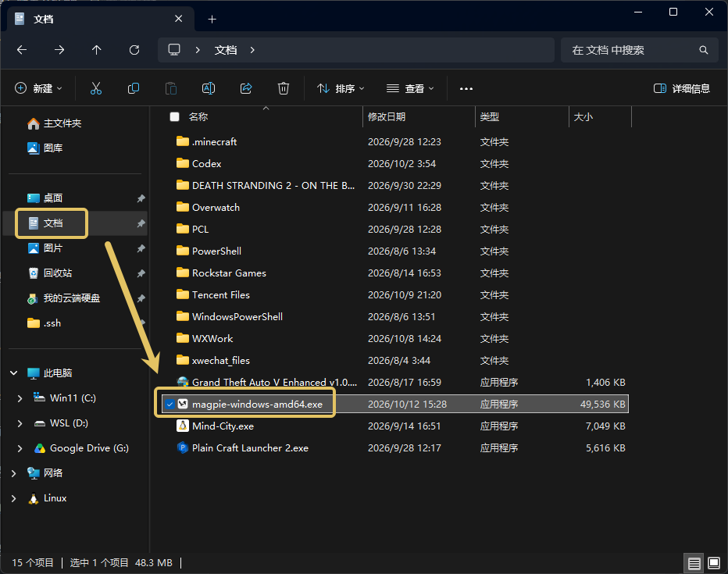Open the 排序 sort dropdown
728x574 pixels.
(341, 88)
